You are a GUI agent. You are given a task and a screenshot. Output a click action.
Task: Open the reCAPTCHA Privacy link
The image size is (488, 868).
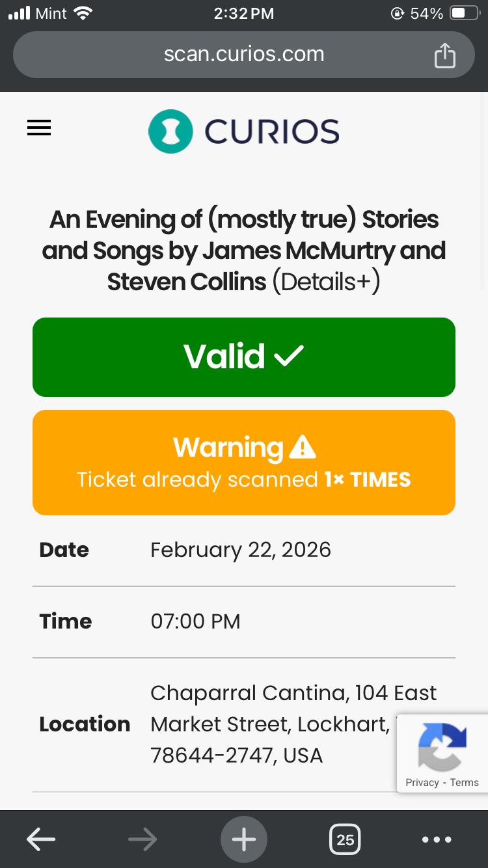(x=422, y=783)
